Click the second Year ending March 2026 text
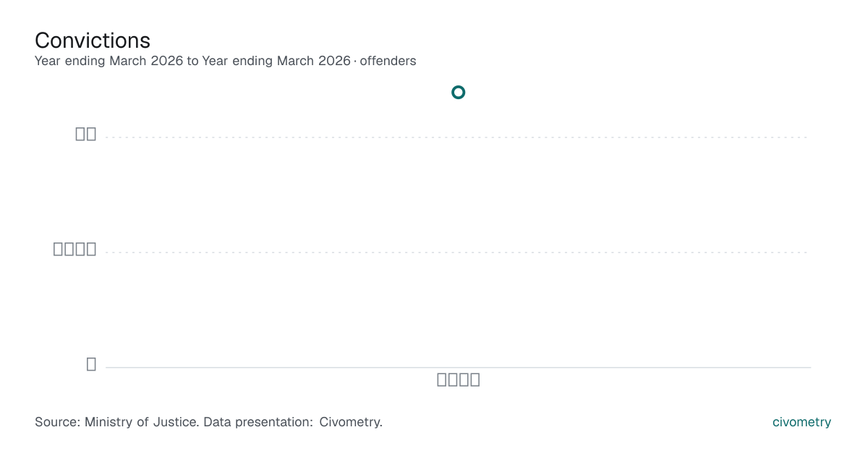868x456 pixels. [x=276, y=61]
